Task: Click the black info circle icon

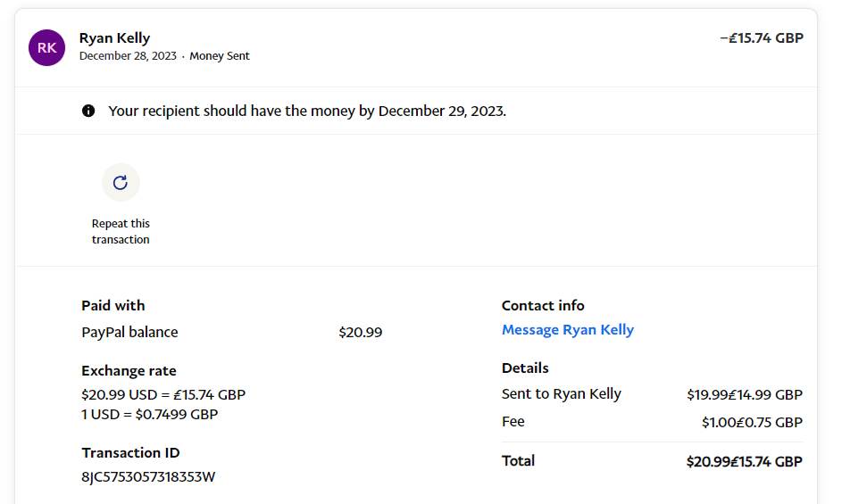Action: tap(88, 112)
